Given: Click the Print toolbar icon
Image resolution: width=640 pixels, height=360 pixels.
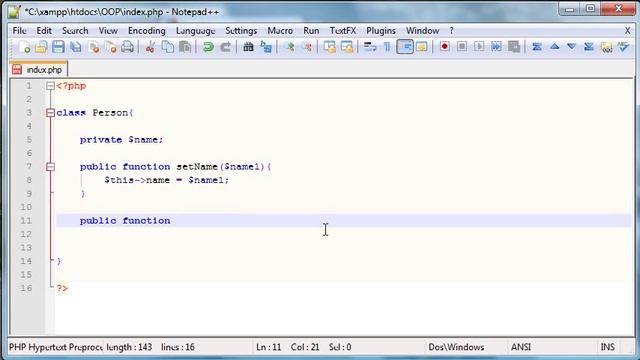Looking at the screenshot, I should click(x=128, y=47).
